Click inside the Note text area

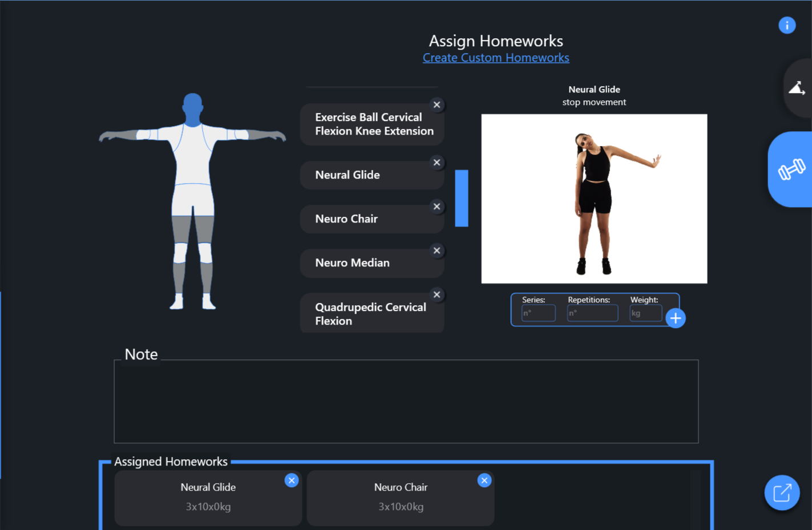[406, 402]
